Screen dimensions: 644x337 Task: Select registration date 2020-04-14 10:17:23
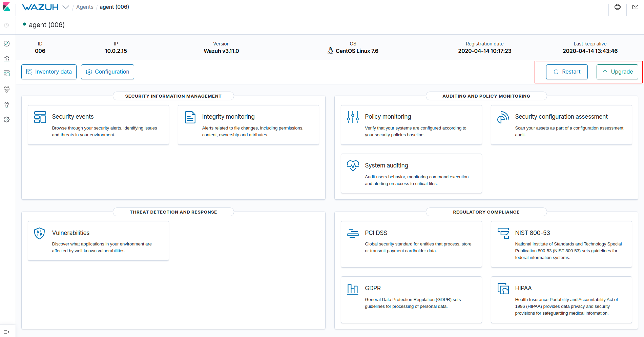(485, 51)
